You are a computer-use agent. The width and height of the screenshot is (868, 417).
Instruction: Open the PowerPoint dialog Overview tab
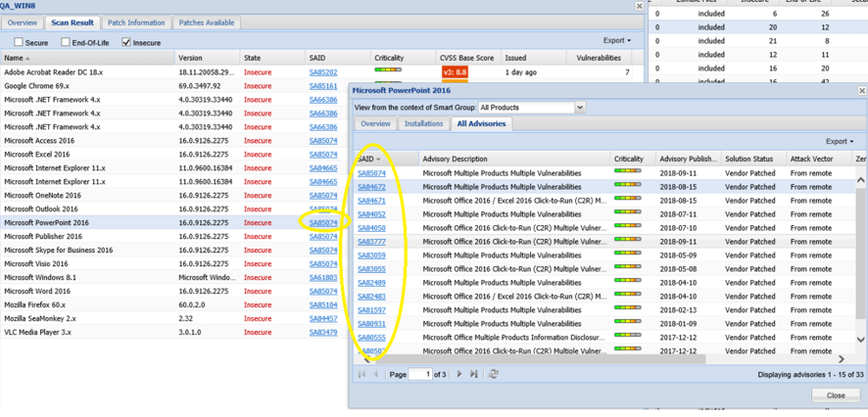point(375,124)
